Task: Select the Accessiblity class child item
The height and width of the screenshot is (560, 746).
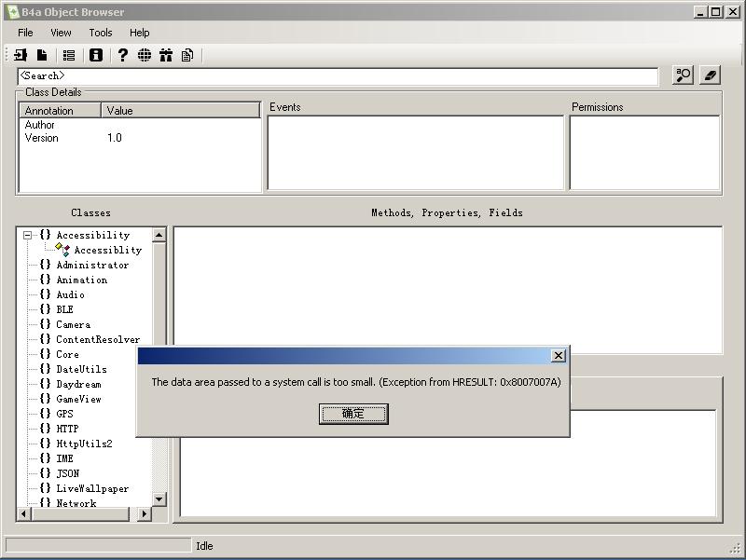Action: pyautogui.click(x=108, y=250)
